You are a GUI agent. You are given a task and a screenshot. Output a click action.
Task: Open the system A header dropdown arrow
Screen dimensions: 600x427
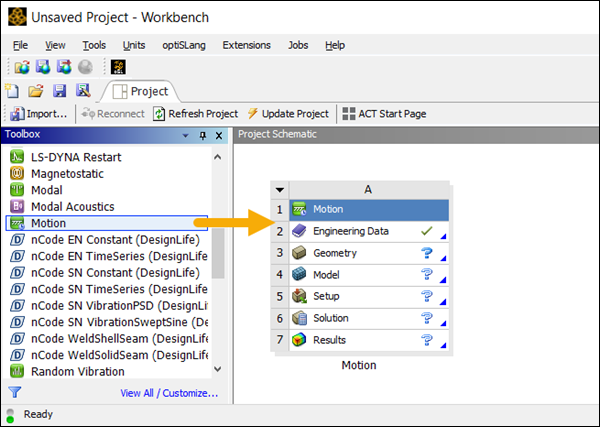click(280, 189)
